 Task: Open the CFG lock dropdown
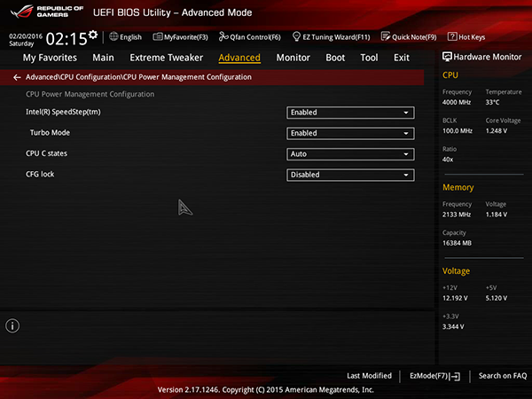coord(350,175)
